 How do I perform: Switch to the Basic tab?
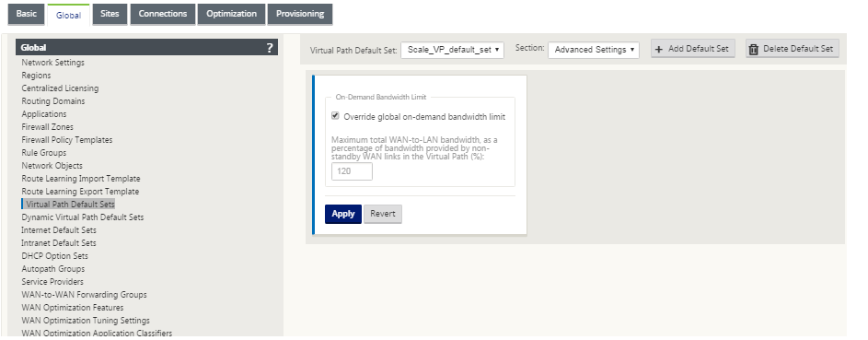pos(26,14)
